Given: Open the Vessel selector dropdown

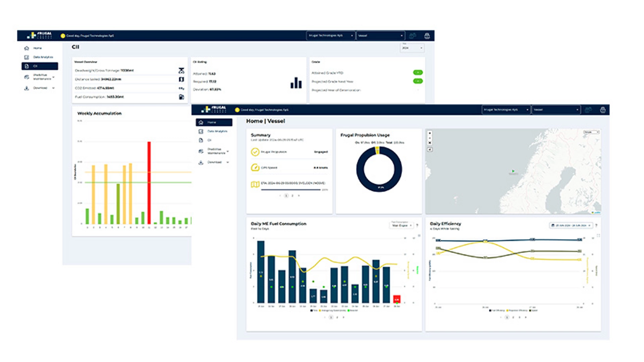Looking at the screenshot, I should pyautogui.click(x=556, y=109).
